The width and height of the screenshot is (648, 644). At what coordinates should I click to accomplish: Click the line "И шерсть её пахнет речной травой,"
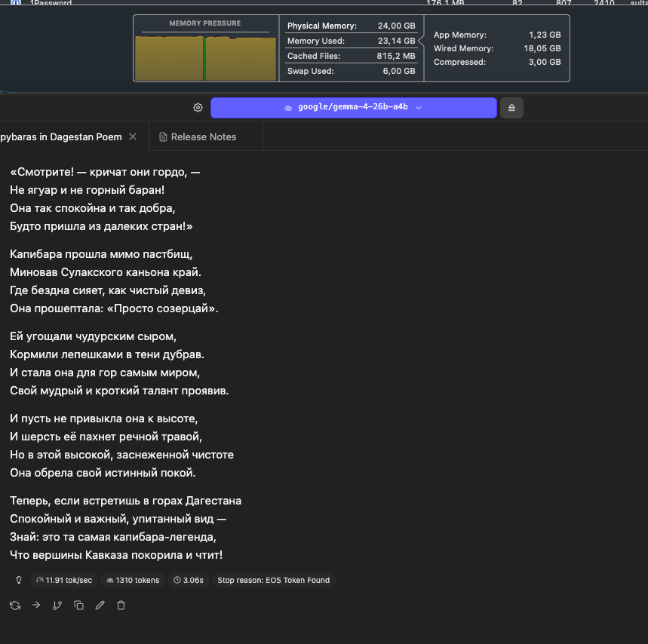click(106, 437)
